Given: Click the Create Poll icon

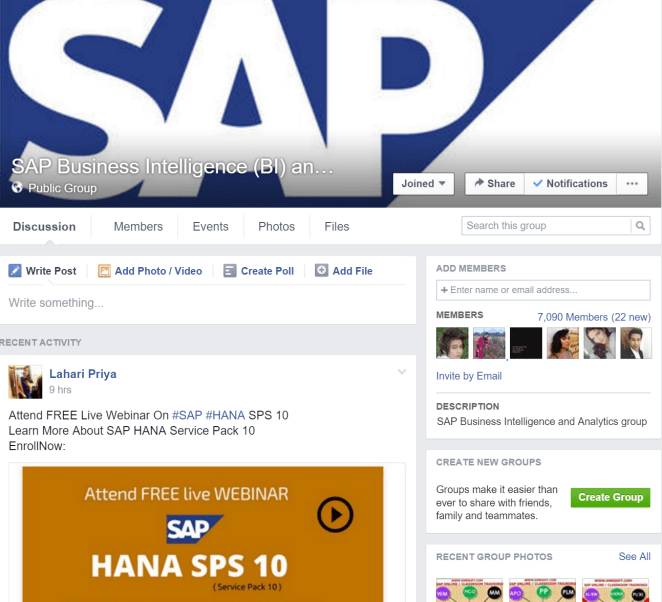Looking at the screenshot, I should [230, 271].
